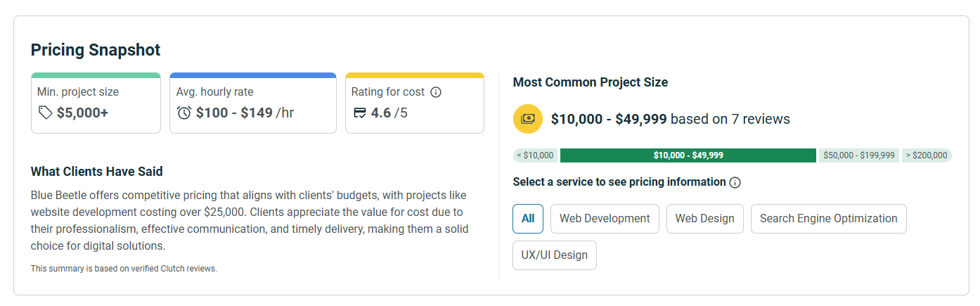Screen dimensions: 980x306
Task: Click the clock icon beside hourly rate
Action: click(x=184, y=113)
